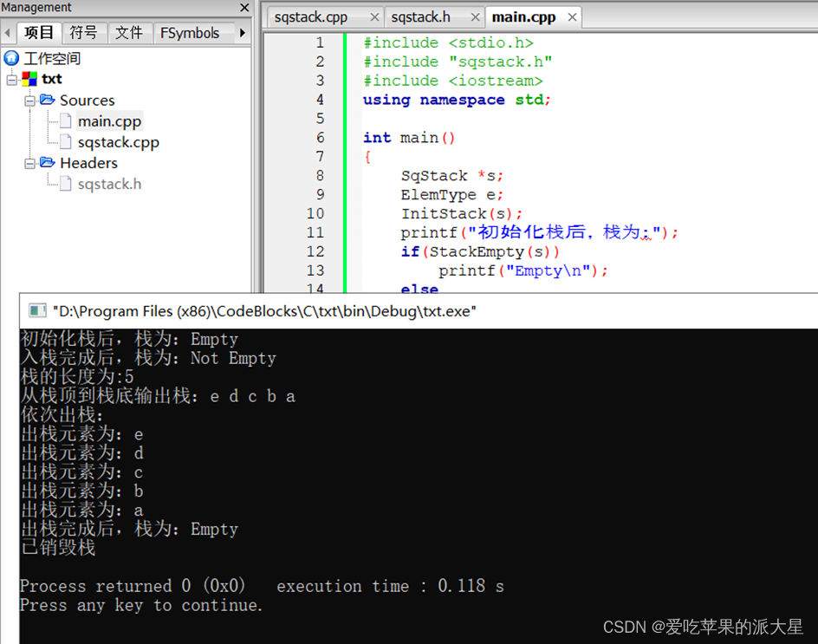Open sqstack.cpp in the project tree
818x644 pixels.
(119, 142)
